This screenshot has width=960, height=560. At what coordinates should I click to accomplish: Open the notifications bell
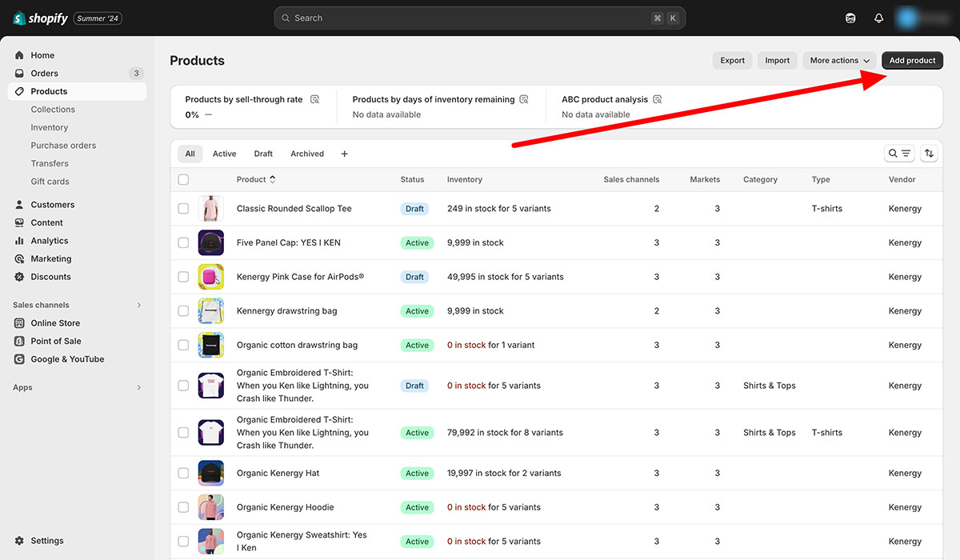878,17
